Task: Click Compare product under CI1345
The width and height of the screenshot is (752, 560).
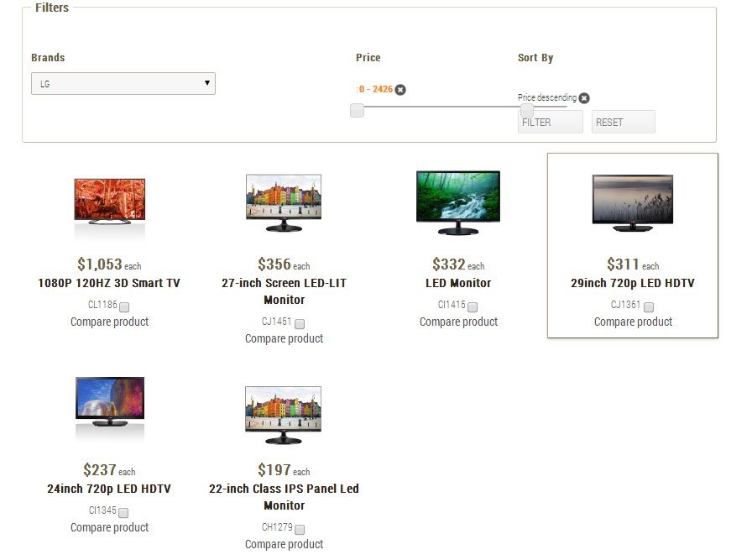Action: [x=109, y=527]
